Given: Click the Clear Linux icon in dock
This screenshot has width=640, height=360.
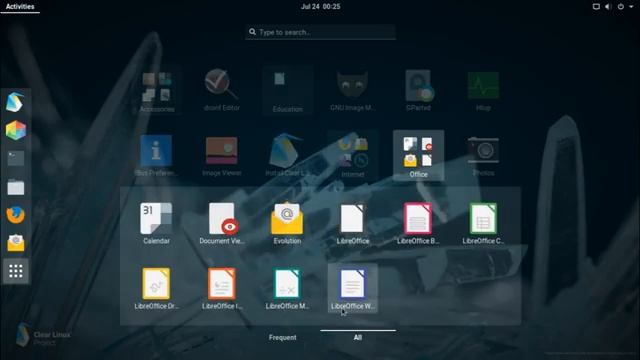Looking at the screenshot, I should pos(16,102).
